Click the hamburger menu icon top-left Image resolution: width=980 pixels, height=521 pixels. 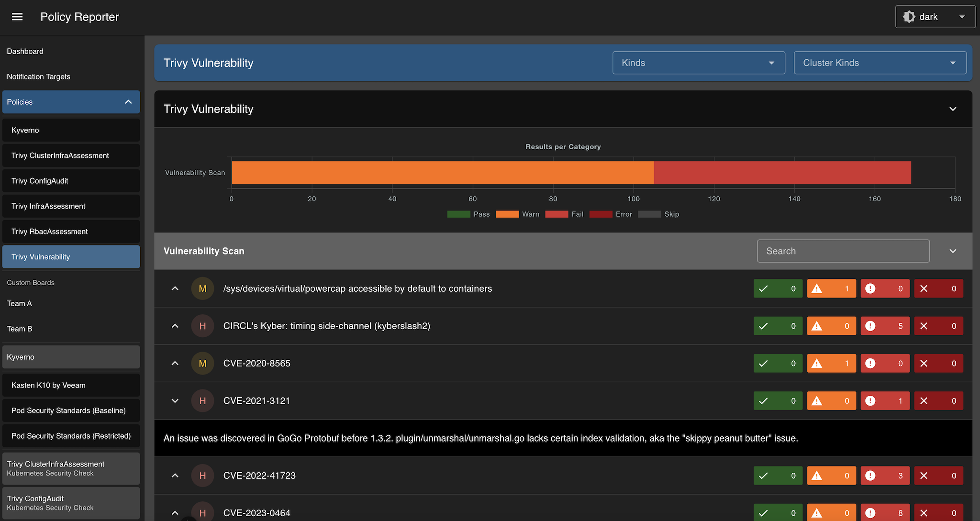(x=18, y=16)
